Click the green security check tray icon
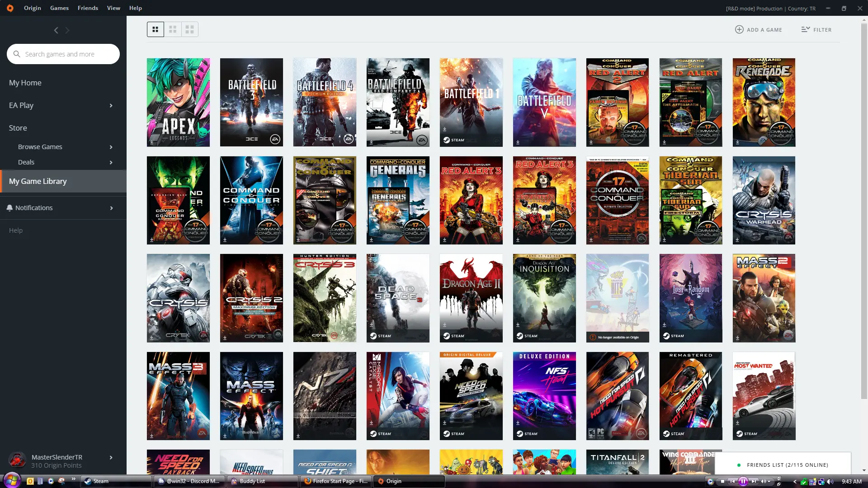 click(x=804, y=482)
